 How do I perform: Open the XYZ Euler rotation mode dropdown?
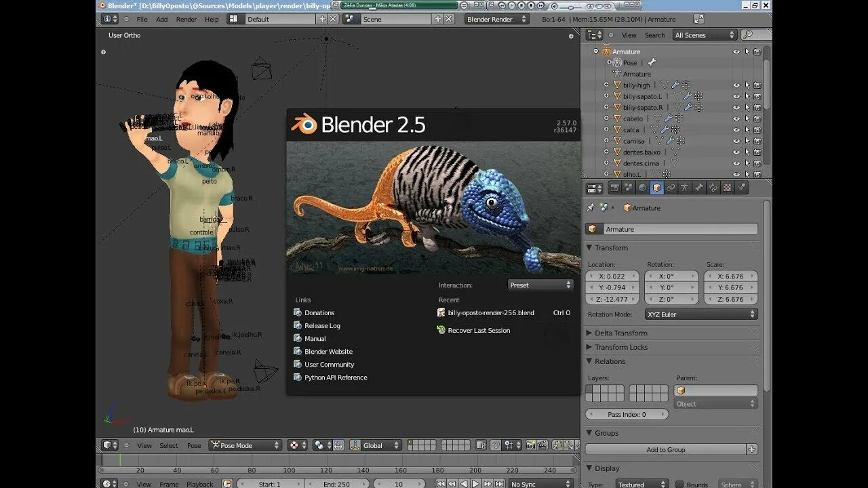point(701,314)
